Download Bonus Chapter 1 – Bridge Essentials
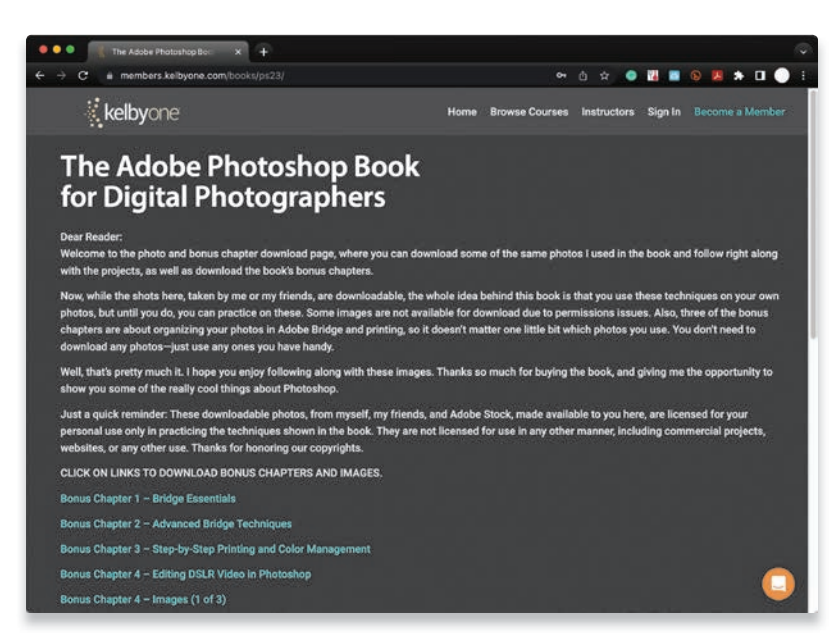 coord(148,498)
